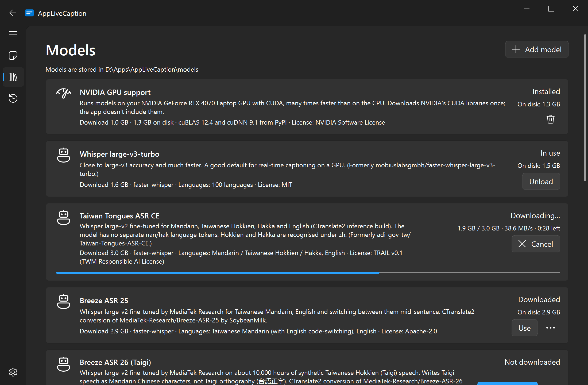
Task: Click Add model button
Action: (x=537, y=49)
